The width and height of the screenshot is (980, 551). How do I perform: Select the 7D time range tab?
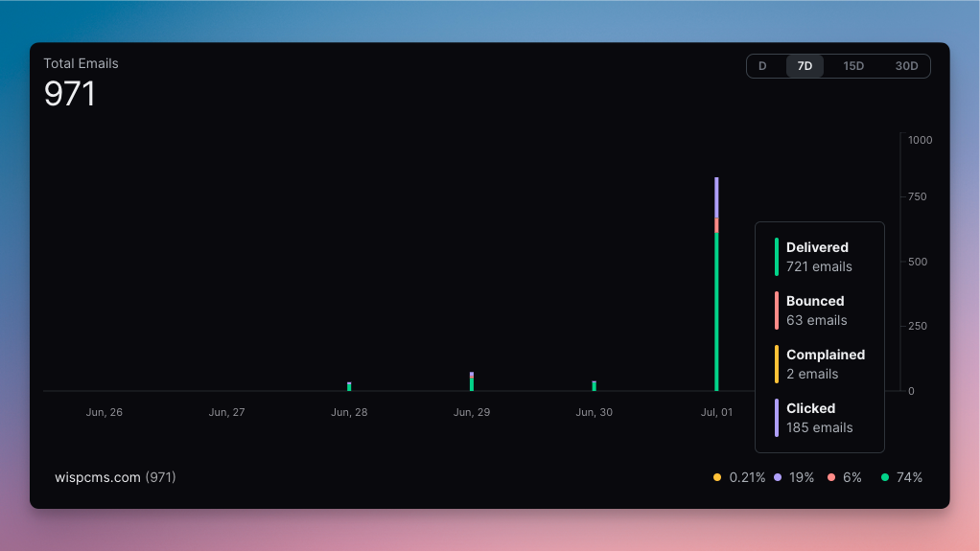805,66
